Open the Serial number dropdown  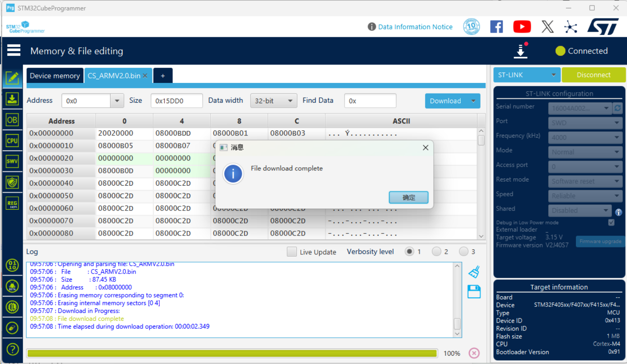coord(580,108)
